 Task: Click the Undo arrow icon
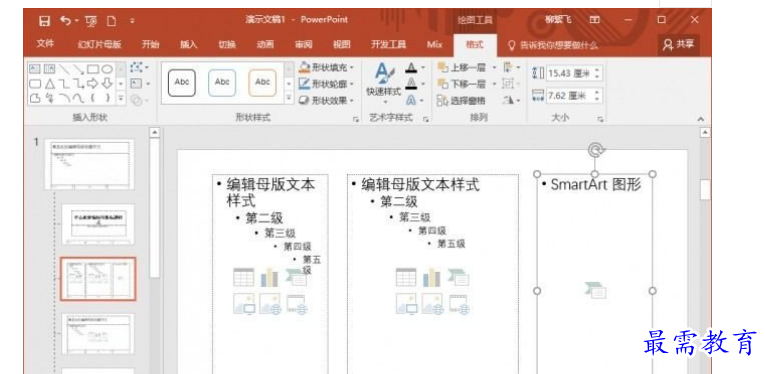coord(66,20)
